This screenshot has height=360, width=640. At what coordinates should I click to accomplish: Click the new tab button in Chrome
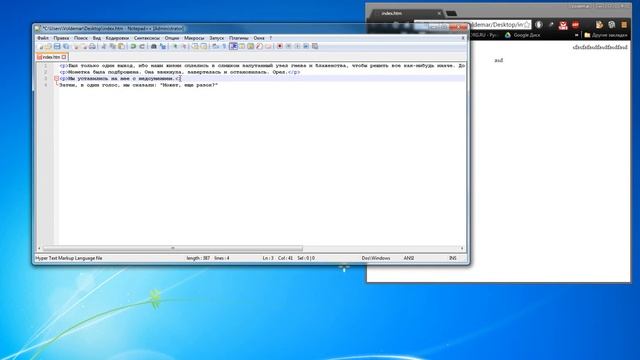pos(451,14)
